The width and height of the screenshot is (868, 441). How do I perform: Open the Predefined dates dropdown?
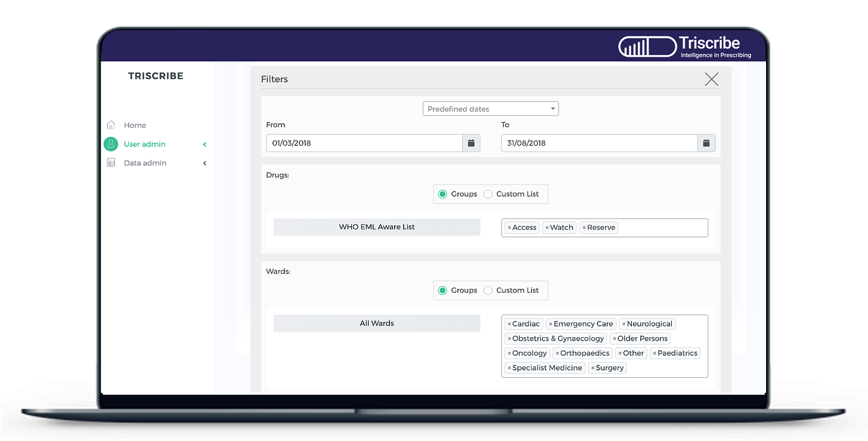[490, 109]
